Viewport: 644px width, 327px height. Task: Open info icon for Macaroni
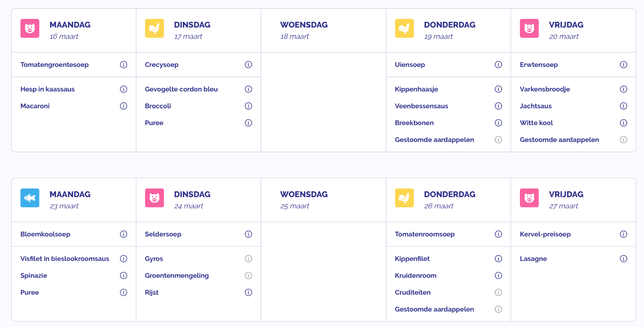(123, 106)
